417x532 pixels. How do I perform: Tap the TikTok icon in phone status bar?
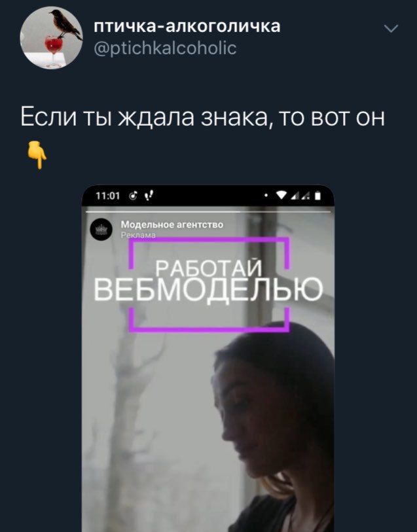click(x=134, y=196)
